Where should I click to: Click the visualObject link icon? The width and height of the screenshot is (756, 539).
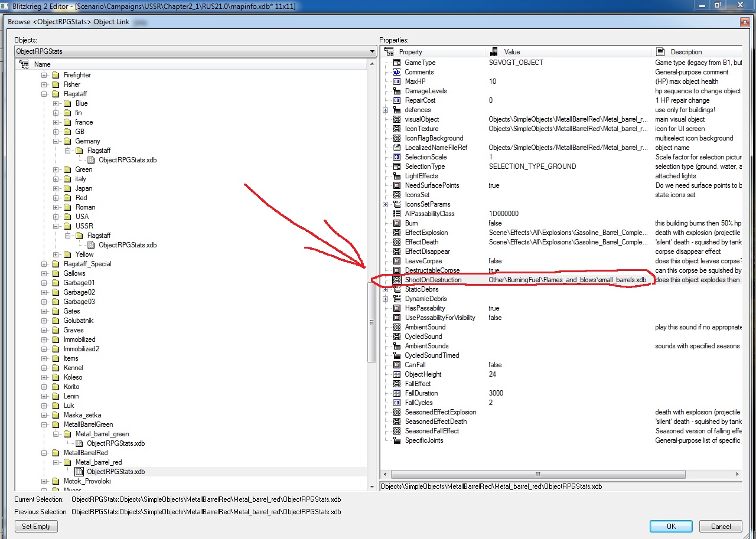point(397,119)
